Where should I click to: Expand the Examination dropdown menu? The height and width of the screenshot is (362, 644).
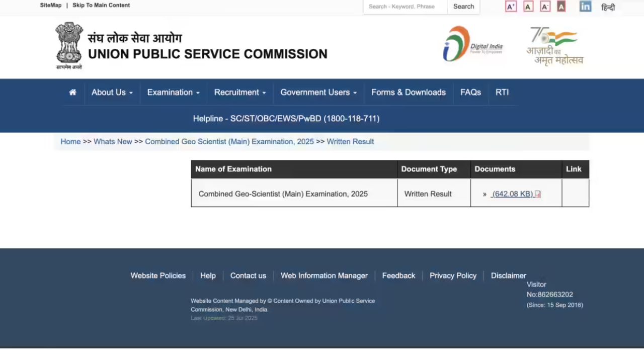[x=174, y=93]
